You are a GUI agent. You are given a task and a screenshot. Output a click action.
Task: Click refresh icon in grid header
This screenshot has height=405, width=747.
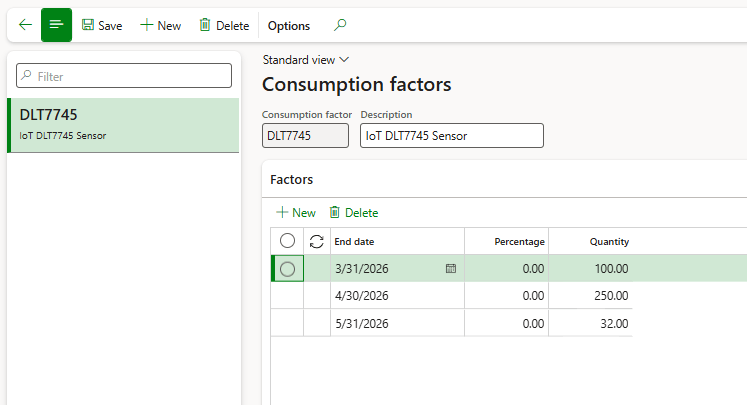click(x=317, y=241)
